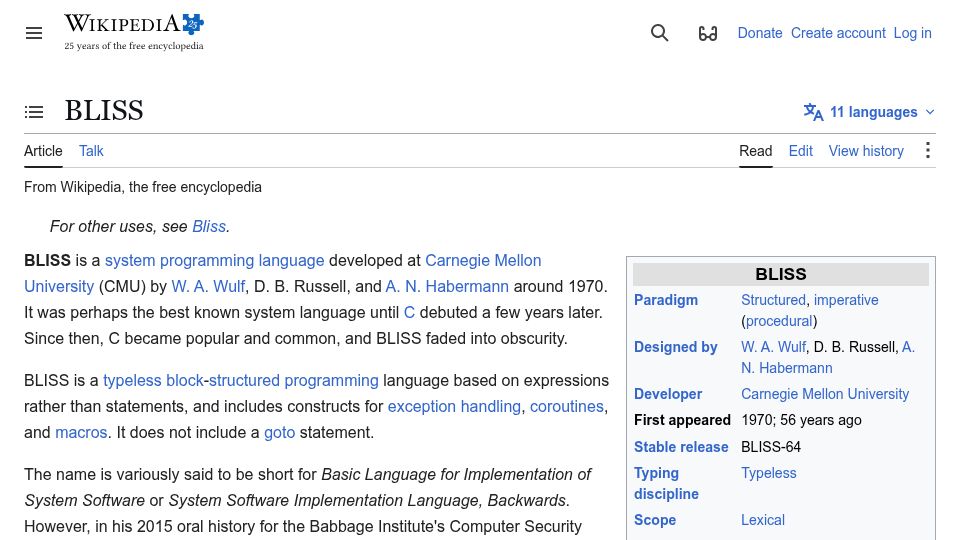
Task: Open structured programming link
Action: point(293,381)
